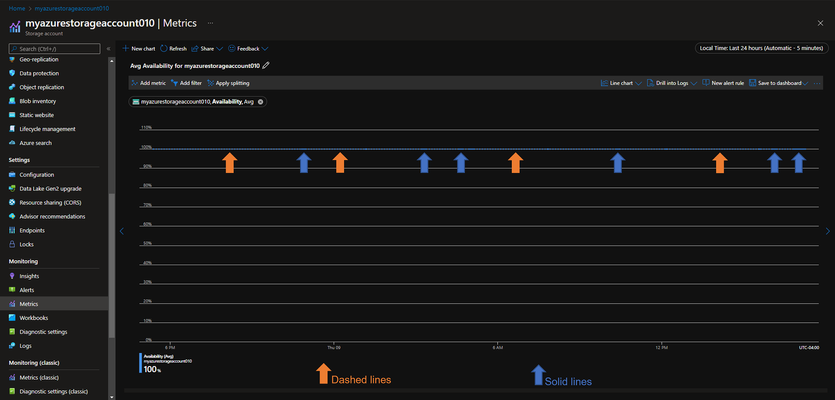
Task: Click the New alert rule button
Action: (723, 83)
